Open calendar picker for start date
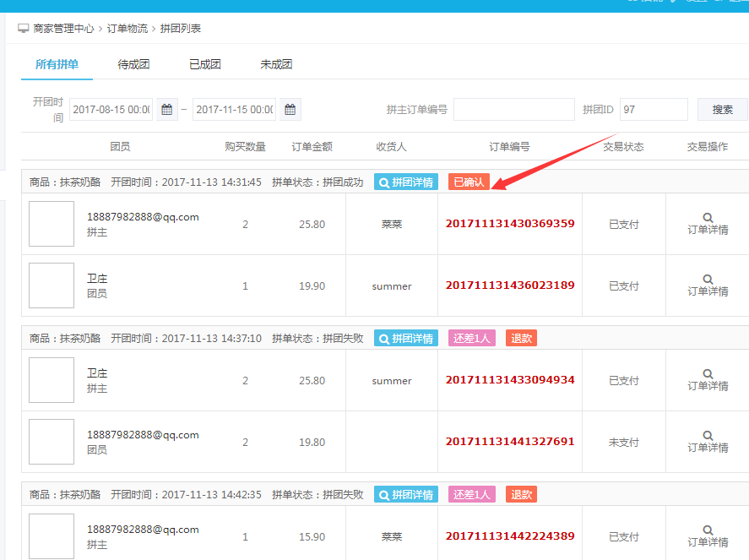The width and height of the screenshot is (749, 560). click(x=167, y=110)
